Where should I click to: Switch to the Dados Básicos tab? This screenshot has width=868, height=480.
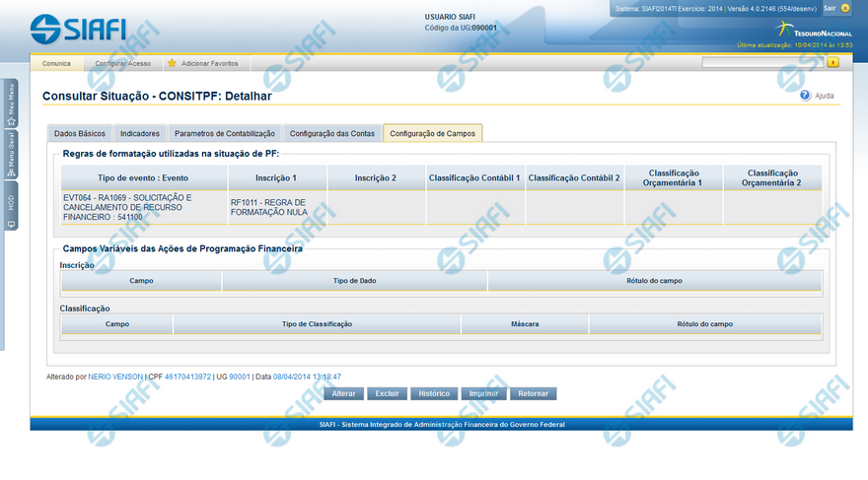pos(80,133)
